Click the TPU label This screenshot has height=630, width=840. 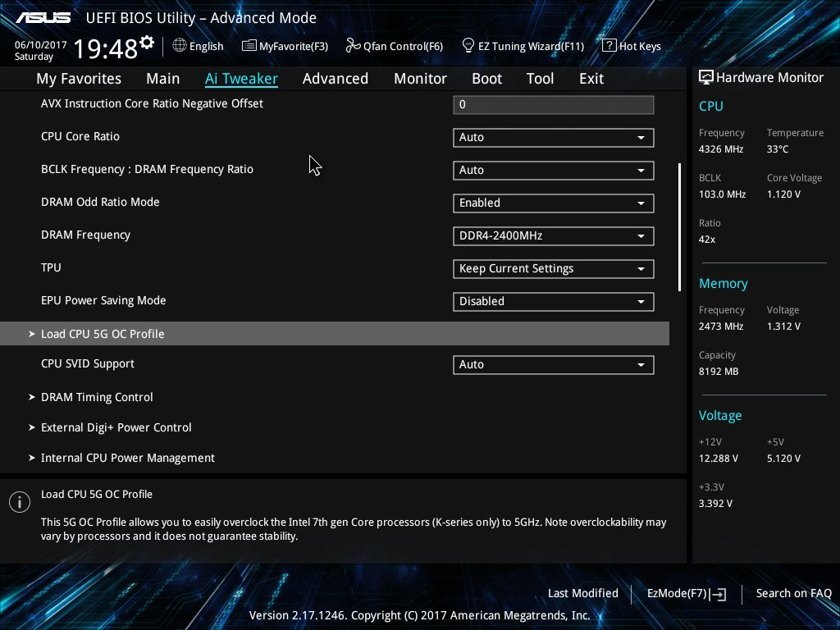[x=51, y=267]
